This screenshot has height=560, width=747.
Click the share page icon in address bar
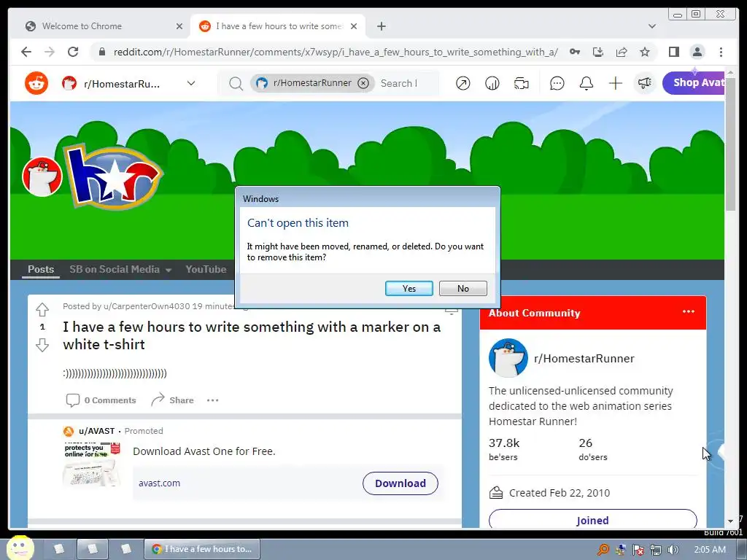click(x=622, y=52)
